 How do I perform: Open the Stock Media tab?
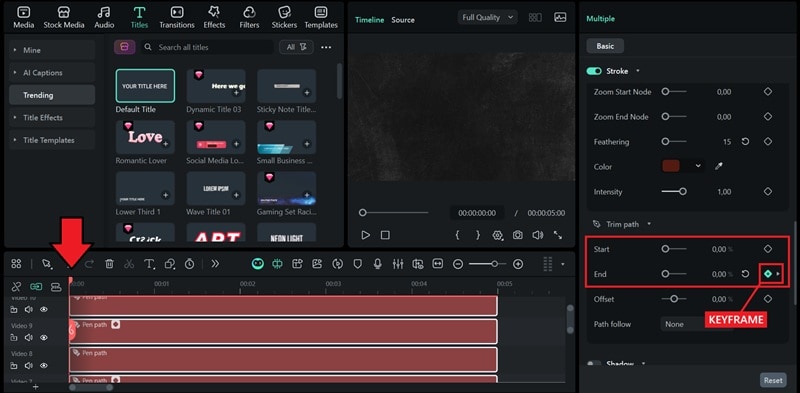(64, 17)
